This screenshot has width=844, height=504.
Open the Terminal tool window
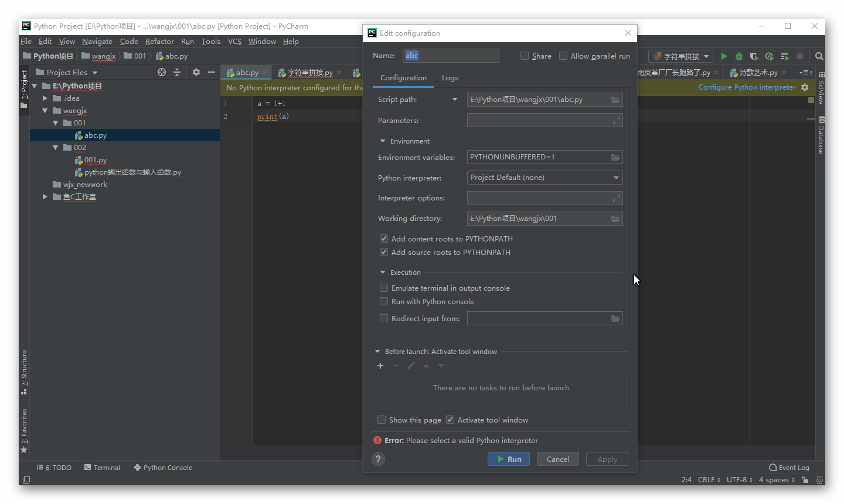point(102,468)
